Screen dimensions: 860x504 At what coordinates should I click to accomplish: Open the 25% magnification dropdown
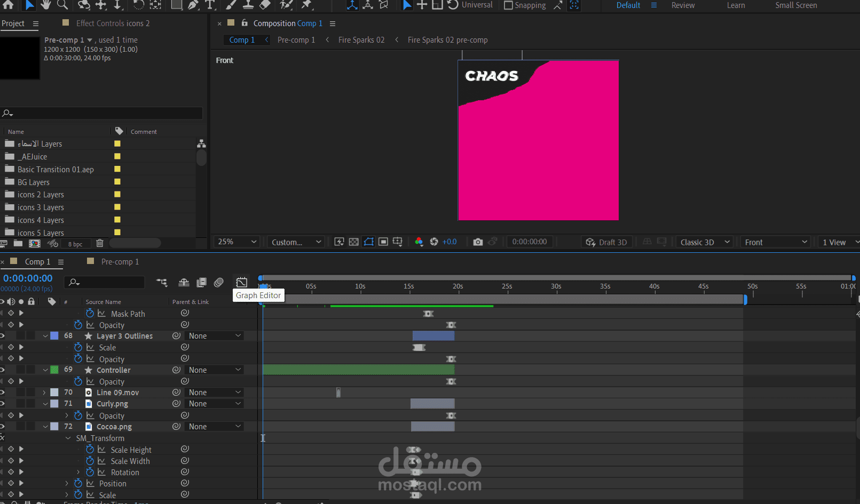point(237,242)
